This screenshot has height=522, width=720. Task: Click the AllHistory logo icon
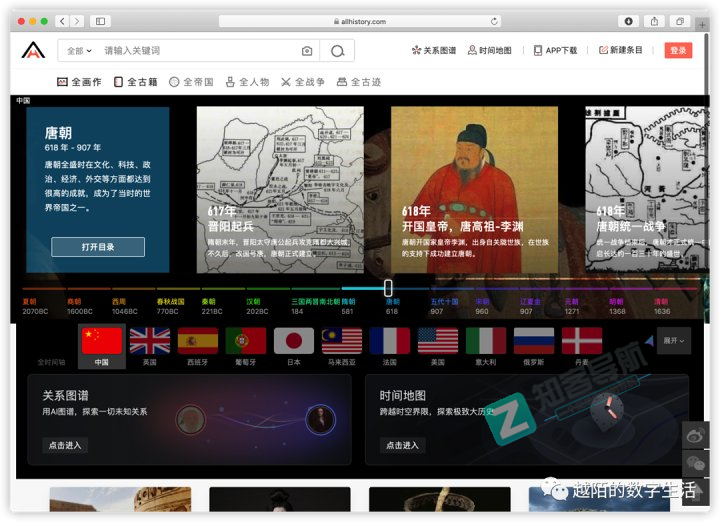tap(34, 52)
